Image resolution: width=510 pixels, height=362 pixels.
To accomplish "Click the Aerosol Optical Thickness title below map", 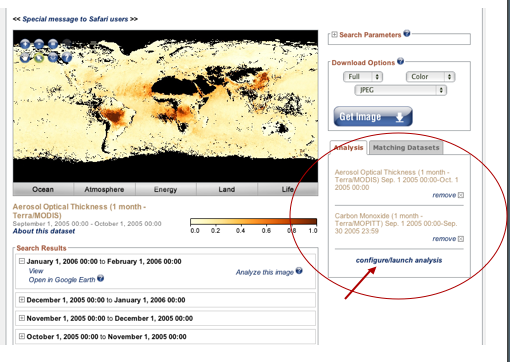I will (79, 211).
